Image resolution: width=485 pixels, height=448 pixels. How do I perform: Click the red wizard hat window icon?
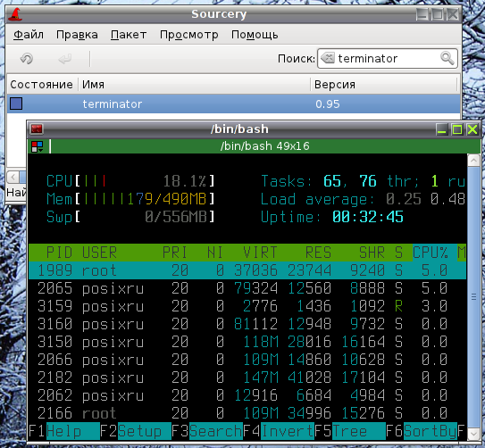(x=15, y=14)
